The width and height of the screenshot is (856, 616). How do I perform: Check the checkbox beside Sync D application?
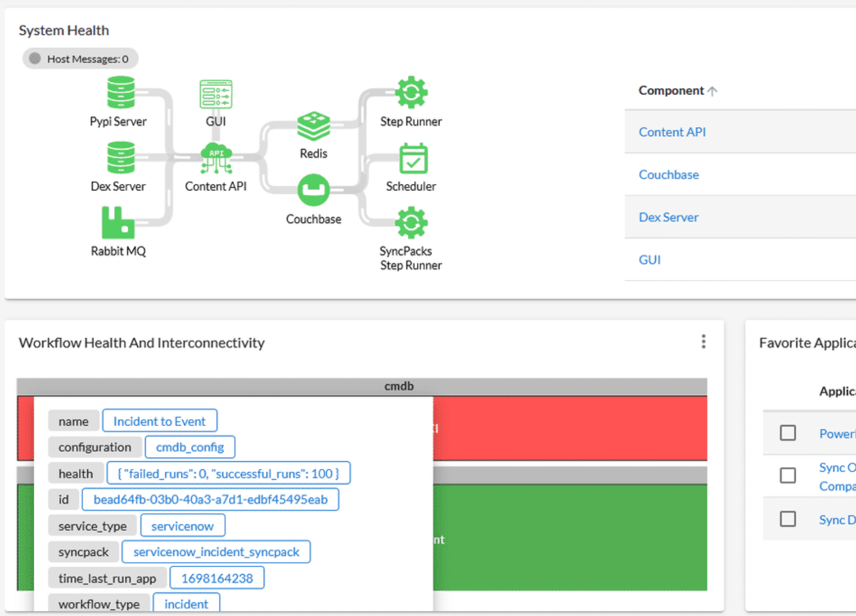click(x=788, y=519)
